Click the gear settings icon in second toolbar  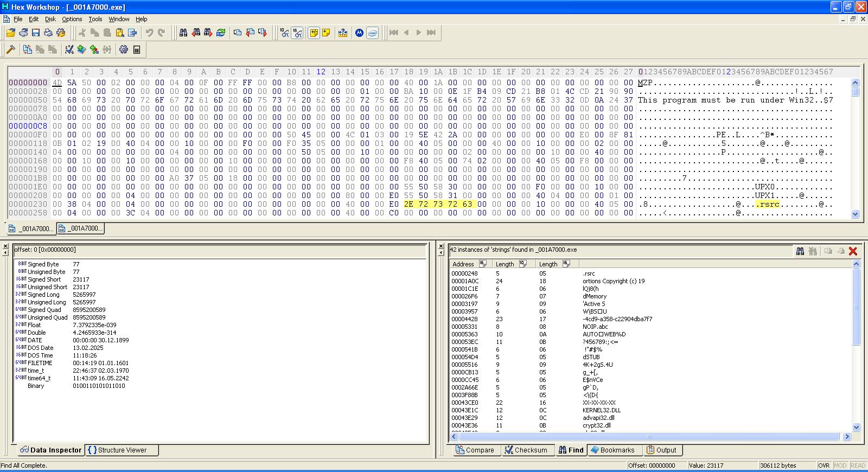[x=124, y=49]
